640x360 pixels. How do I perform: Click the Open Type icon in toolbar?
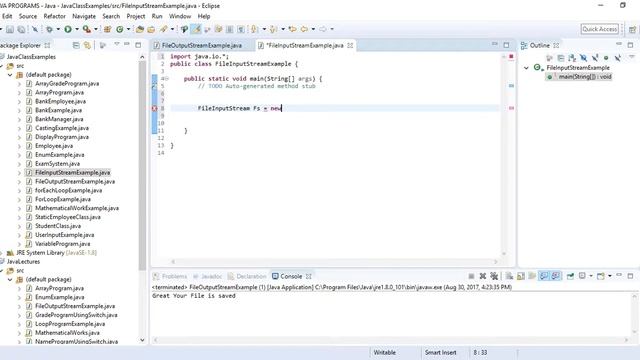140,29
